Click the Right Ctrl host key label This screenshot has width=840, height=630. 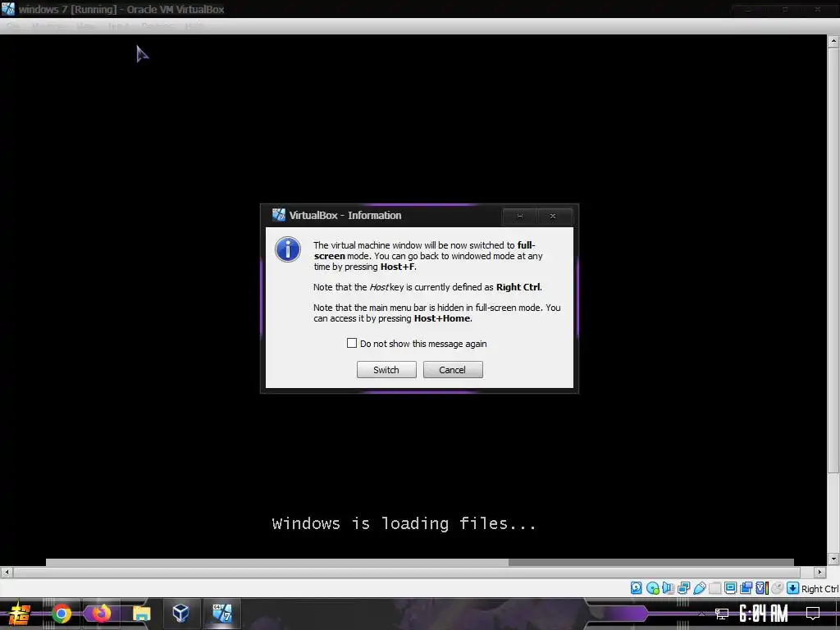(x=819, y=589)
